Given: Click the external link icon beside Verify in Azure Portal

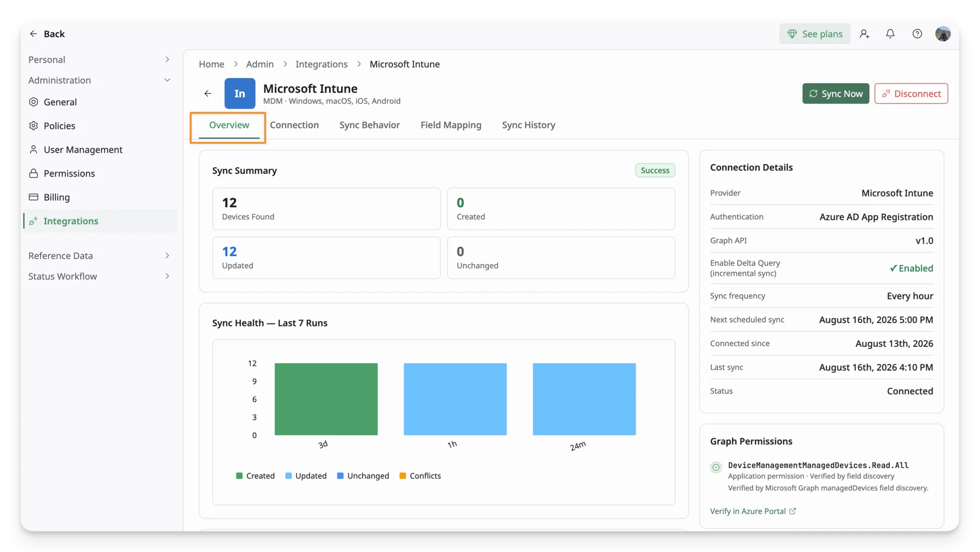Looking at the screenshot, I should point(793,511).
